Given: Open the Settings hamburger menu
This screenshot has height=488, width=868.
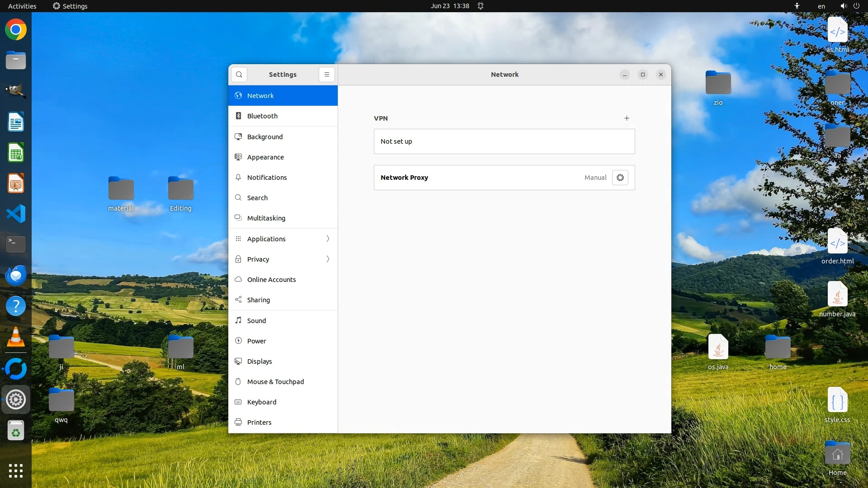Looking at the screenshot, I should tap(326, 75).
